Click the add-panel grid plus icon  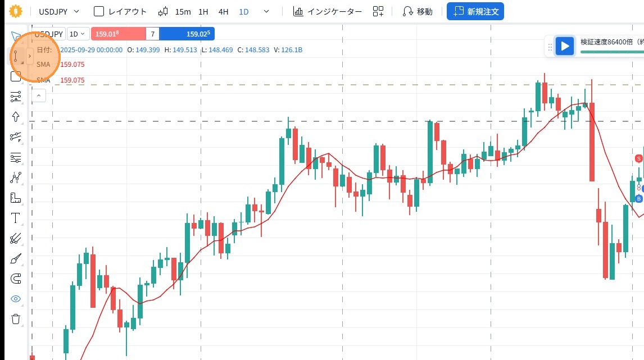point(378,11)
